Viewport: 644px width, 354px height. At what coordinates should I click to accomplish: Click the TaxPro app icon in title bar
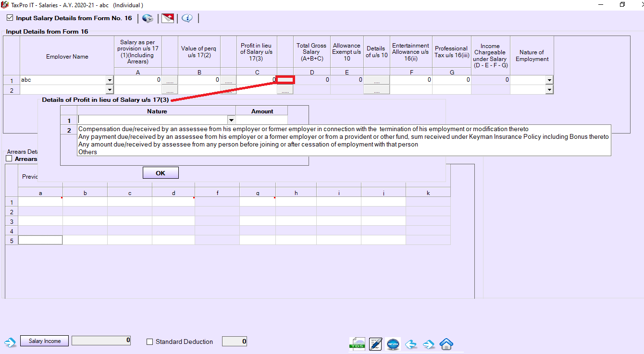5,4
